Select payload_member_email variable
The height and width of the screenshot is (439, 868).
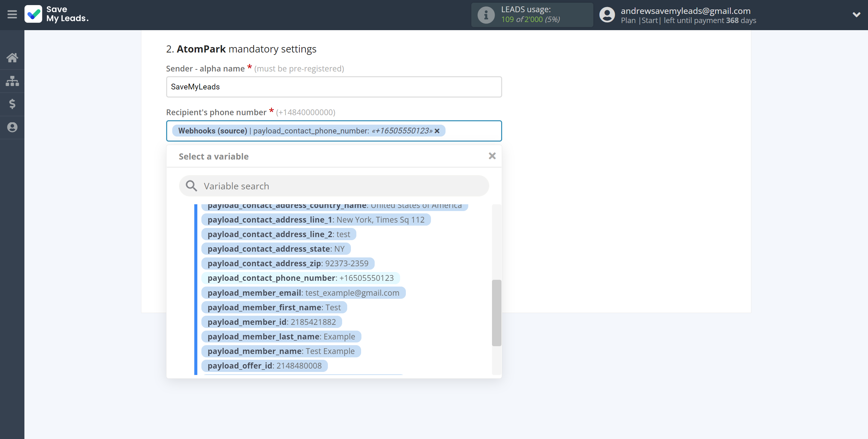click(303, 293)
